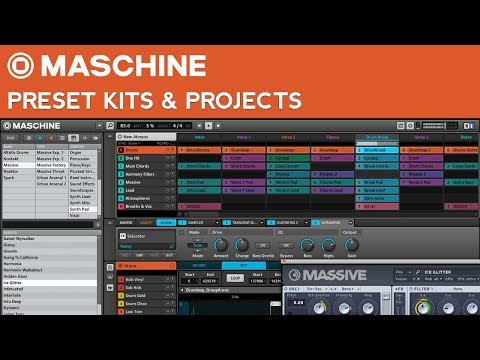Click the Saturator plug-in icon

coord(123,236)
